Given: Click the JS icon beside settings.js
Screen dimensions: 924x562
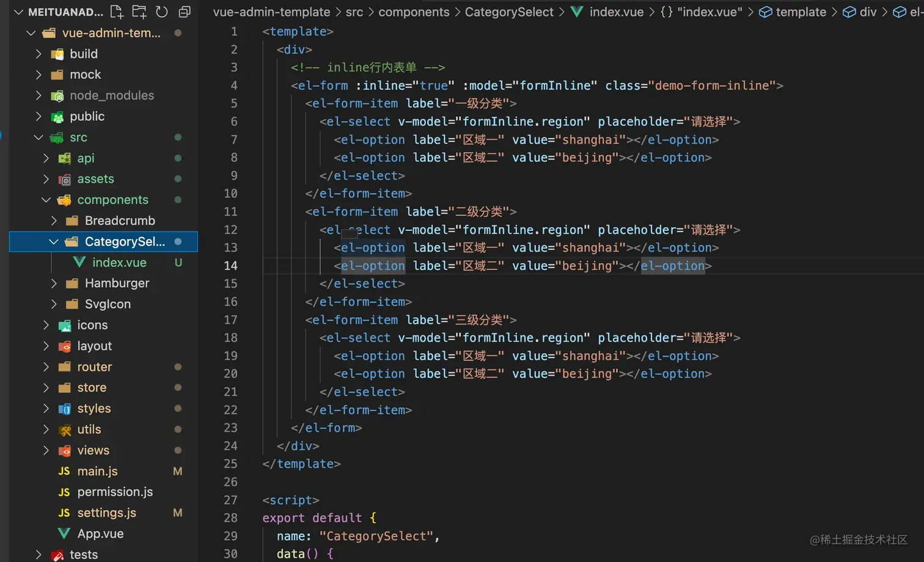Looking at the screenshot, I should [64, 513].
